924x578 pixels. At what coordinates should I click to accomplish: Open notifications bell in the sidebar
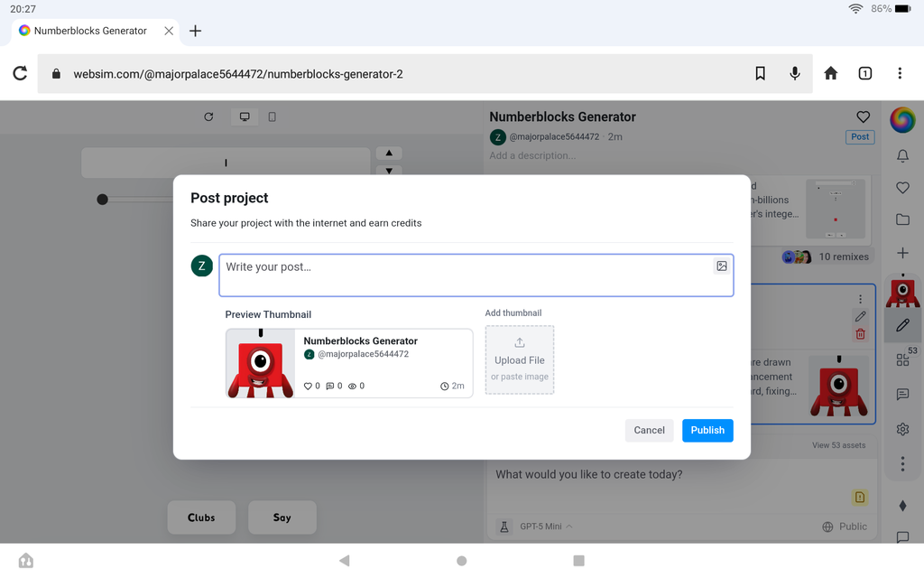[x=902, y=155]
